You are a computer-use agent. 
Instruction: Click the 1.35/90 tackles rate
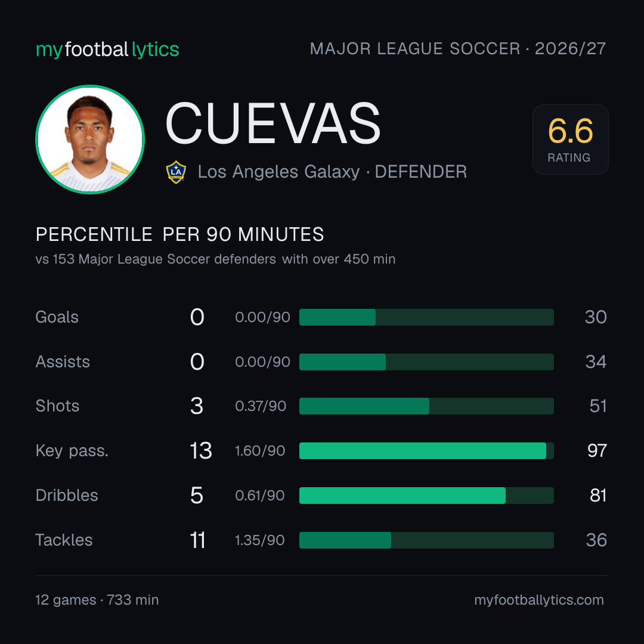coord(259,540)
